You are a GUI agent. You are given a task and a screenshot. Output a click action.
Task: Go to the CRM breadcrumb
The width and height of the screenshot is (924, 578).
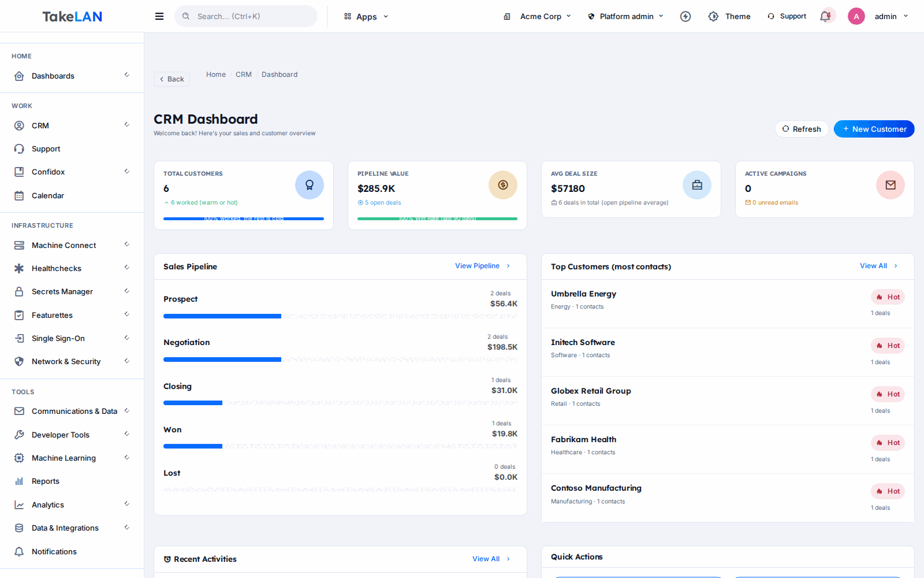[244, 75]
